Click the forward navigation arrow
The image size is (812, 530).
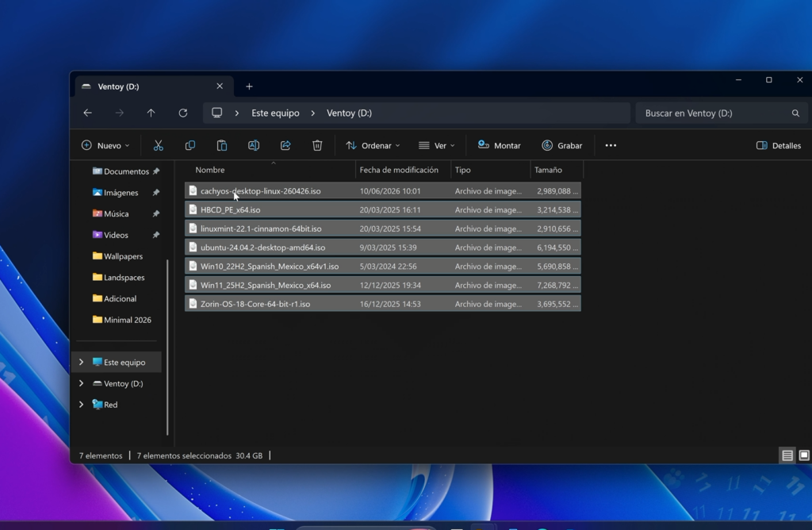click(120, 113)
